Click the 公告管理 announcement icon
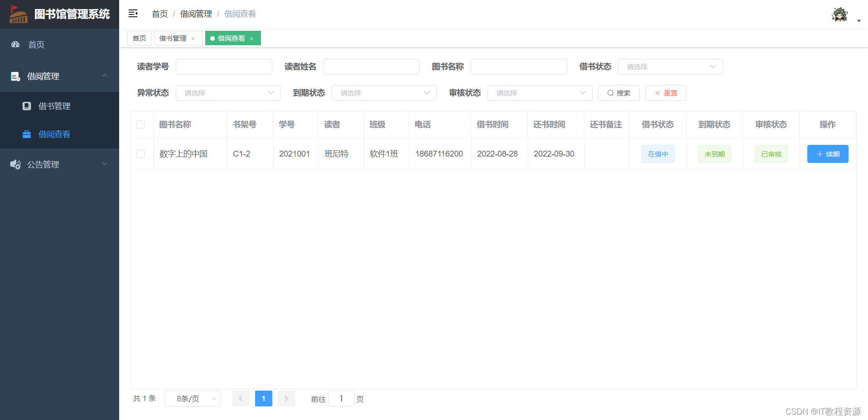The height and width of the screenshot is (420, 868). pos(15,164)
